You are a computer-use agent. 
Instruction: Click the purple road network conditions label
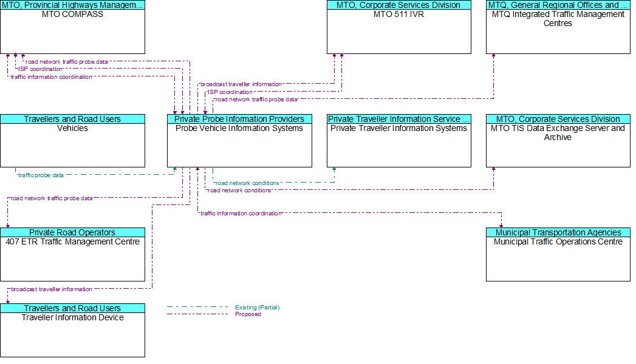239,190
